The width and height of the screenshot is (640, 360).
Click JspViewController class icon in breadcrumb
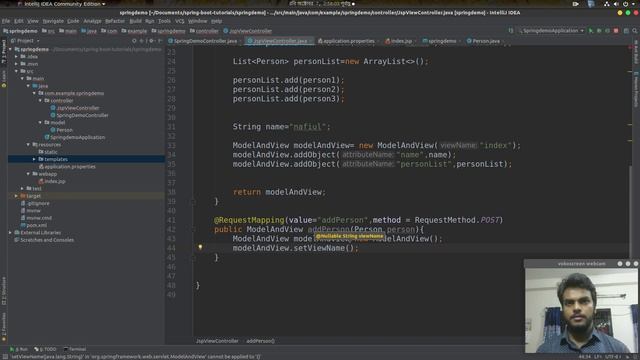click(x=226, y=31)
